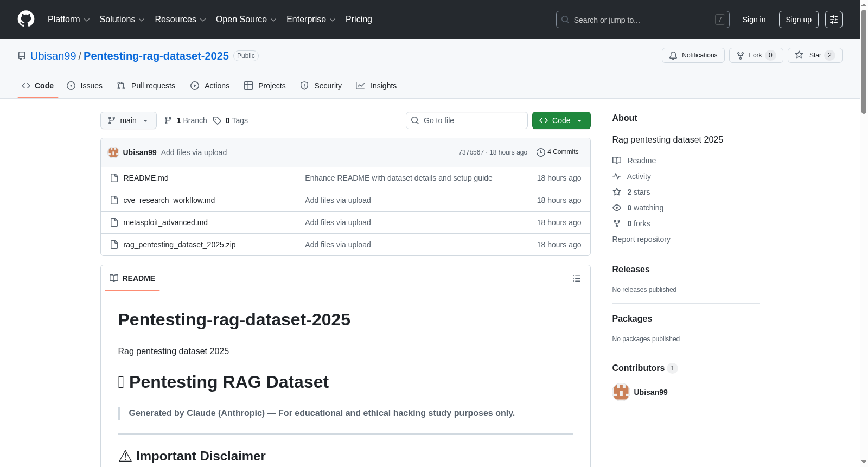Open the README.md file
Screen dimensions: 868x467
click(x=146, y=178)
